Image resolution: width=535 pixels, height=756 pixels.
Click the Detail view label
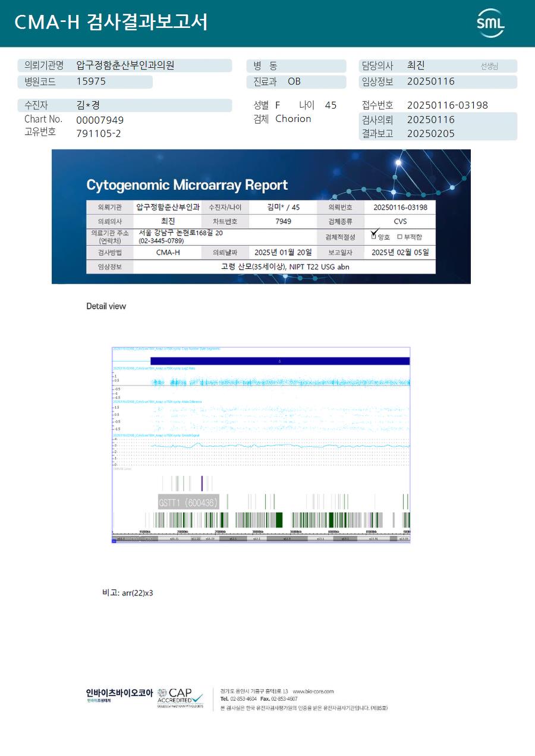click(x=106, y=306)
